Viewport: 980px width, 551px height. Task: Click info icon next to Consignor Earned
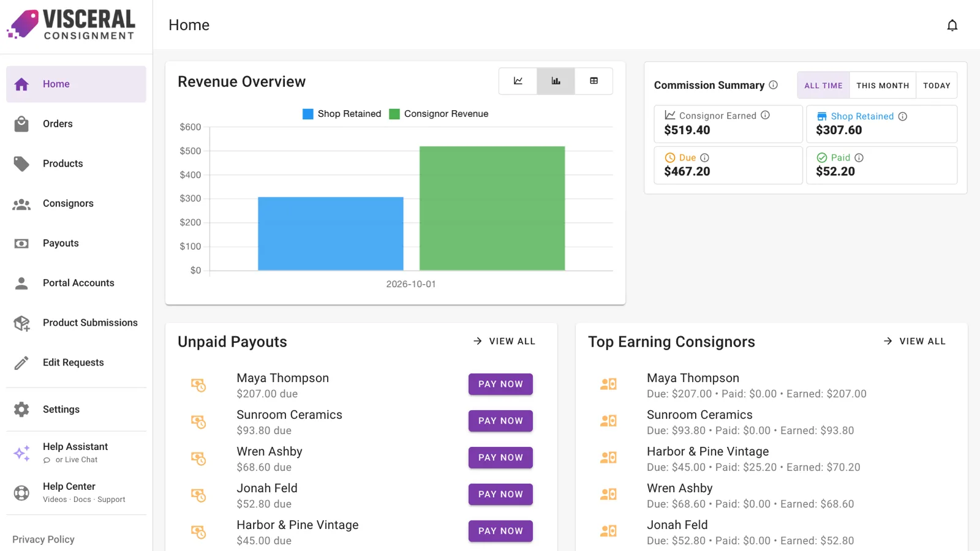pos(765,115)
